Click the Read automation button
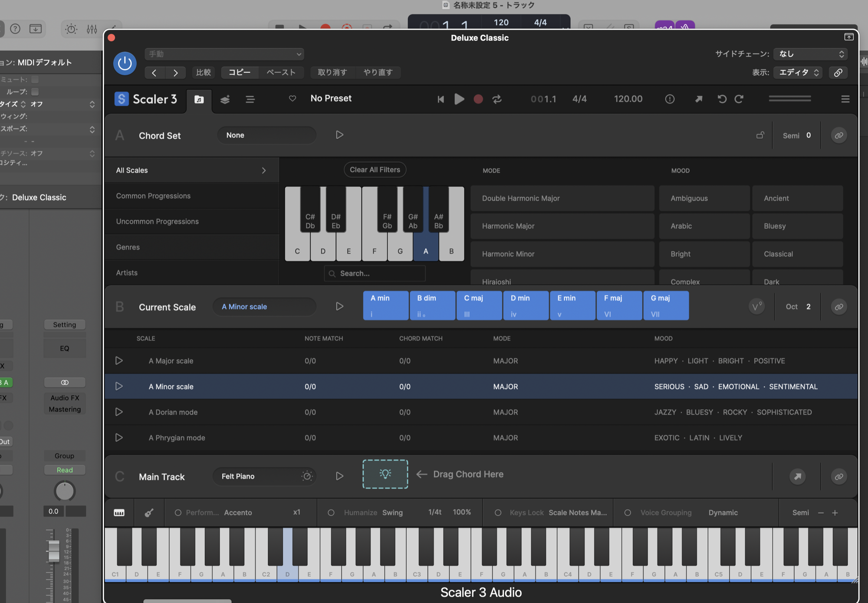This screenshot has width=868, height=603. point(65,470)
